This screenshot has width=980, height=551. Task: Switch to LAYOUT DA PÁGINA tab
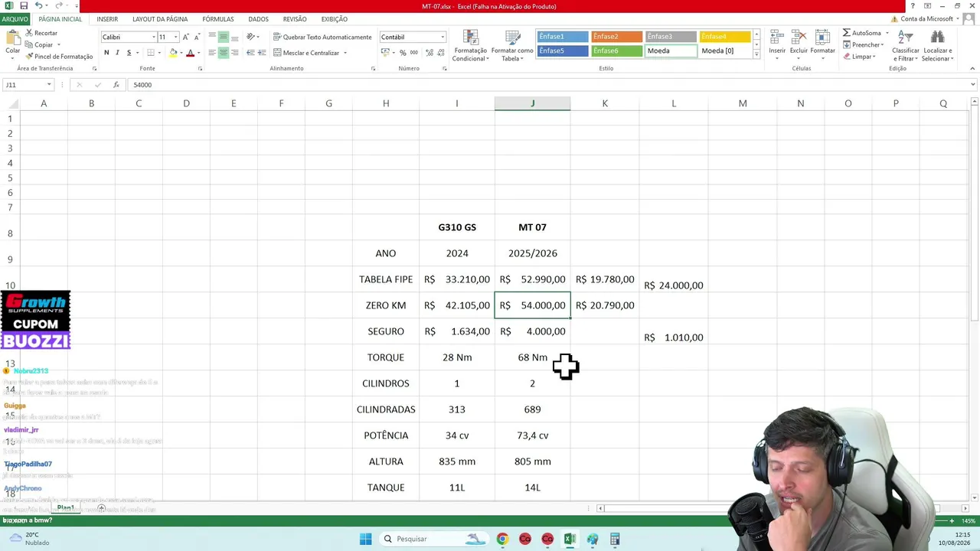tap(160, 19)
